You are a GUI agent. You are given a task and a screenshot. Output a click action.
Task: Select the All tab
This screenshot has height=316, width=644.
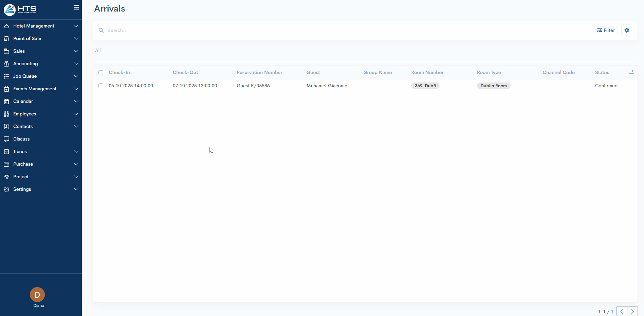coord(98,50)
